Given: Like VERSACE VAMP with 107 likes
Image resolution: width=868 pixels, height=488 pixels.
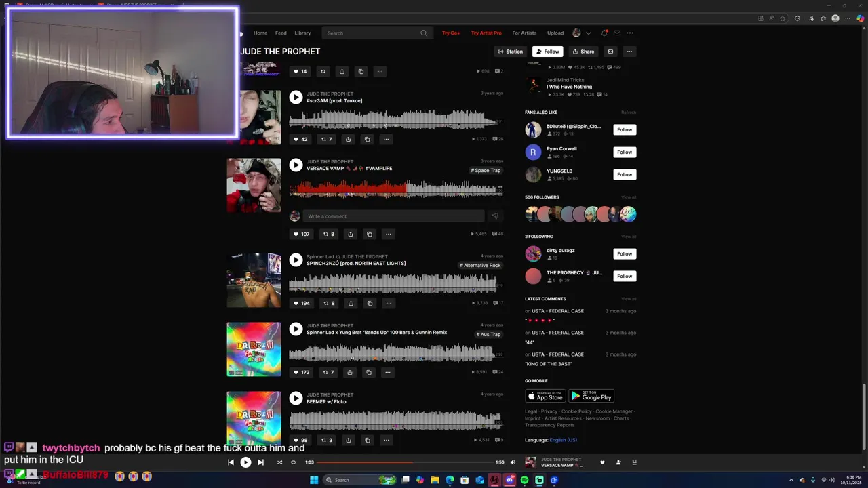Looking at the screenshot, I should 301,234.
